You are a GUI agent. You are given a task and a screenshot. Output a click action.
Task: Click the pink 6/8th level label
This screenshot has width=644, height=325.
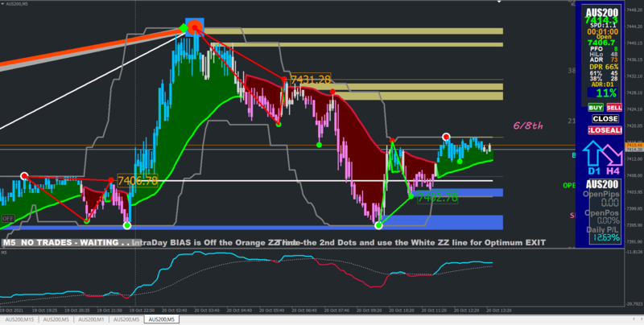[x=528, y=126]
